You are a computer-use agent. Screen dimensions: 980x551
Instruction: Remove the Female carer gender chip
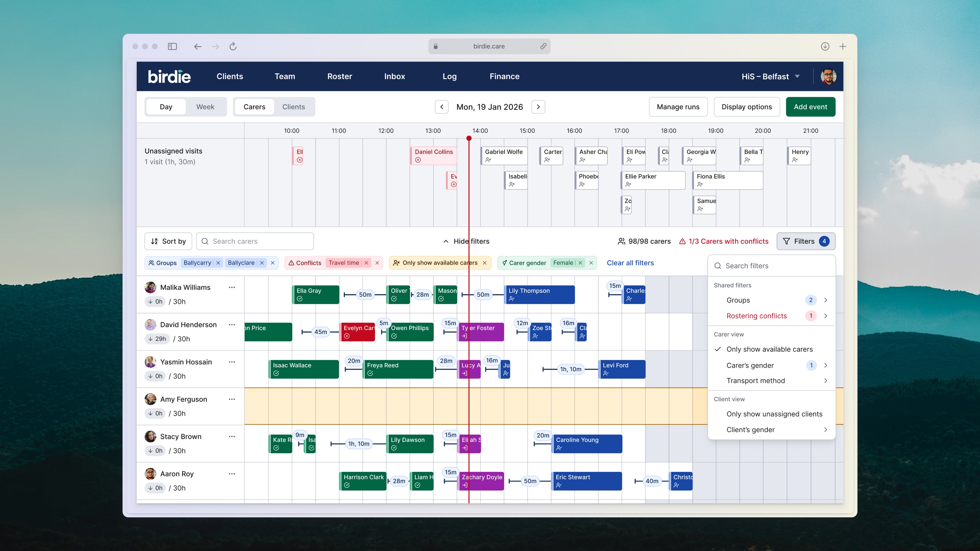pos(580,263)
